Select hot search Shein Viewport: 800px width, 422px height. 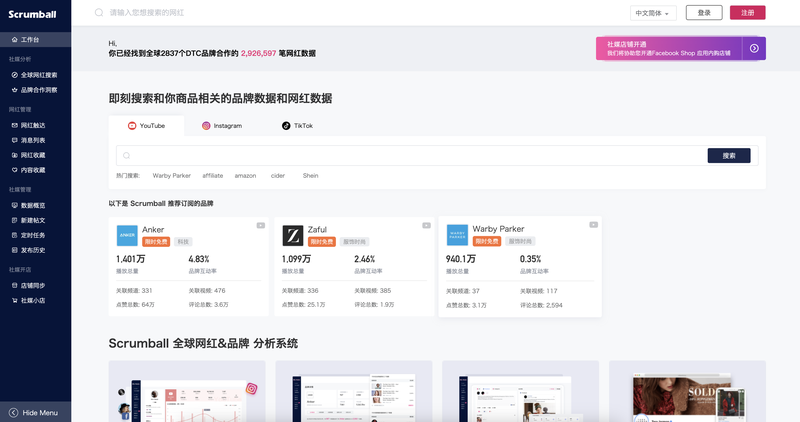point(310,176)
